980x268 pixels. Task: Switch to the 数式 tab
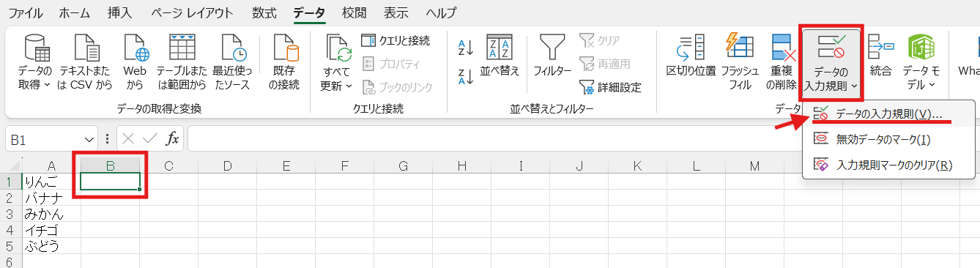coord(264,12)
